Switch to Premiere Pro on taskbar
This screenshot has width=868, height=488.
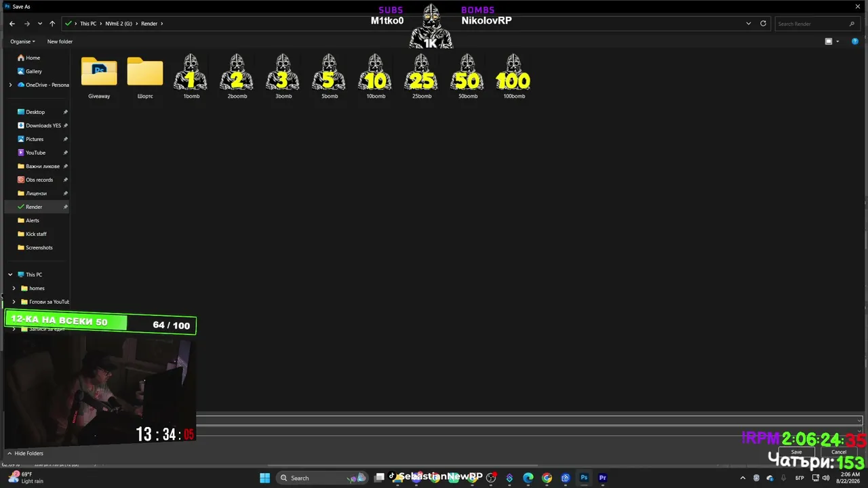(x=602, y=478)
